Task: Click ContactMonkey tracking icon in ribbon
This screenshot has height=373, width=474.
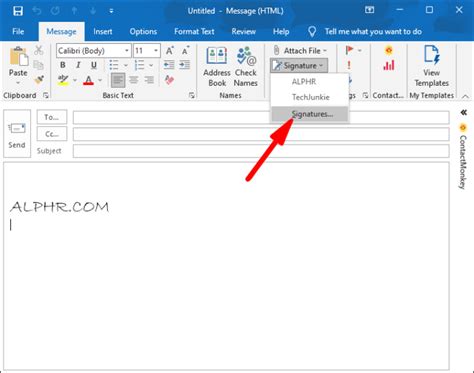Action: (389, 50)
